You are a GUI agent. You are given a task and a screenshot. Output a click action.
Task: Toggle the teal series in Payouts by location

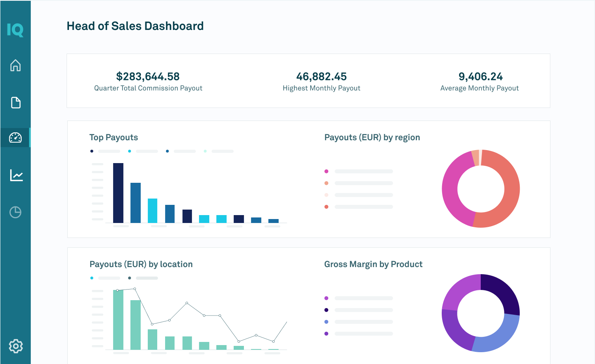pyautogui.click(x=92, y=278)
